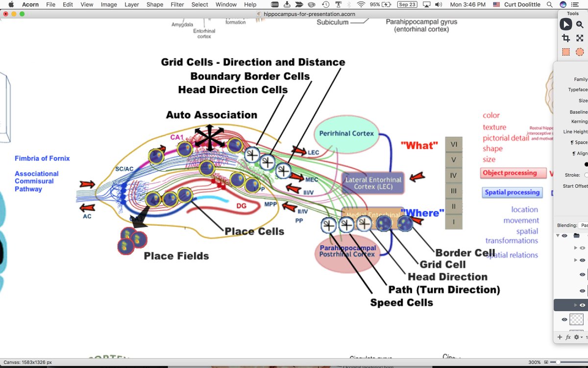This screenshot has width=588, height=368.
Task: Toggle the eye on the transparent checkerboard layer
Action: click(564, 319)
